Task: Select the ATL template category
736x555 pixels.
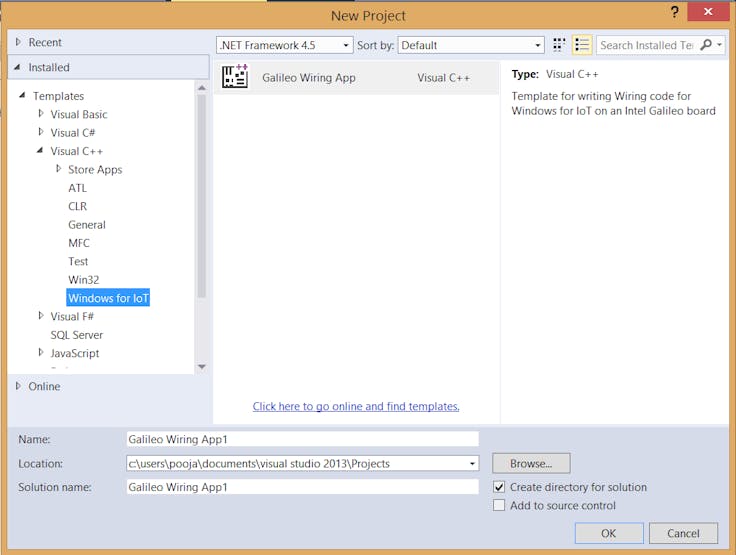Action: tap(77, 188)
